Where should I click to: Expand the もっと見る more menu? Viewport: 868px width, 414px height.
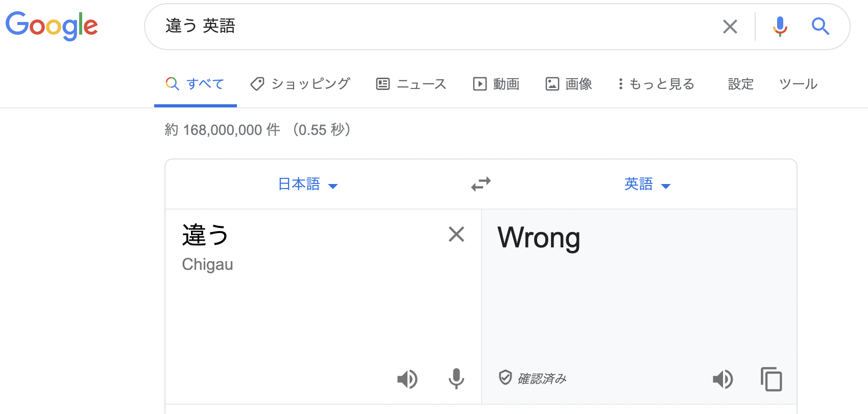pos(656,84)
